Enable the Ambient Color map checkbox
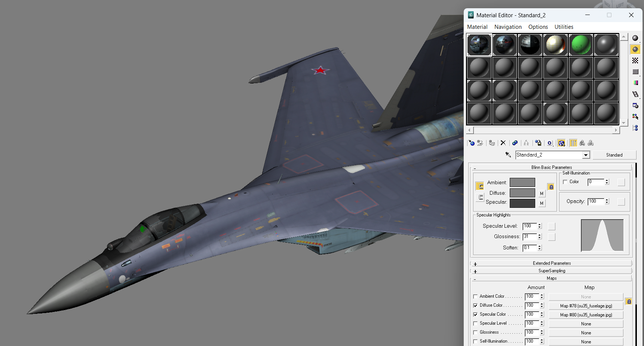Screen dimensions: 644x346 [475, 297]
